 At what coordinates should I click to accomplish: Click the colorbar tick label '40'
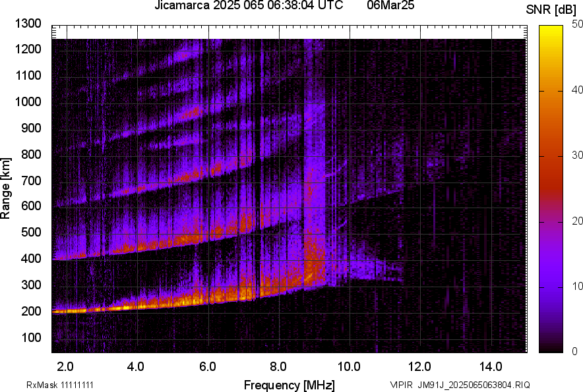(578, 90)
